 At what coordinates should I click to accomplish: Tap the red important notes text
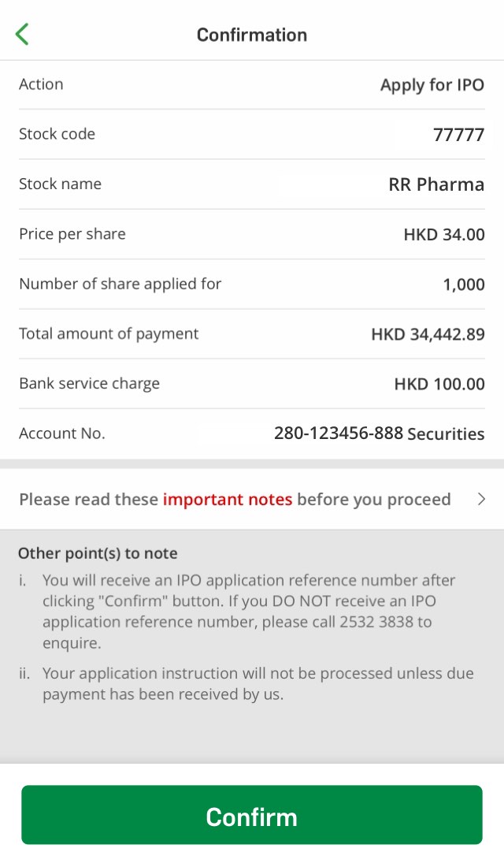[228, 499]
